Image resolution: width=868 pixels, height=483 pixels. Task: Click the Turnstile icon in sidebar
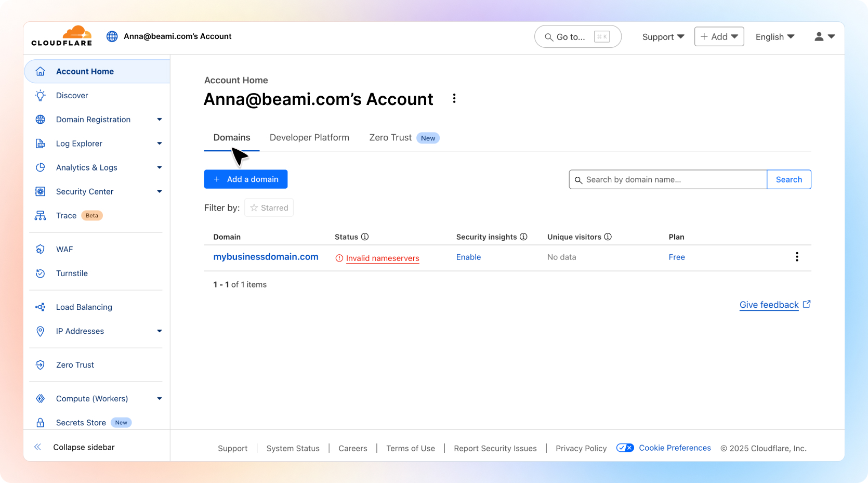click(x=40, y=273)
